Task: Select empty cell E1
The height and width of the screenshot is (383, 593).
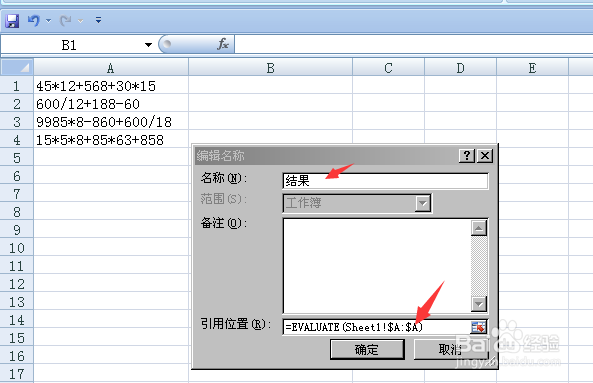Action: tap(532, 86)
